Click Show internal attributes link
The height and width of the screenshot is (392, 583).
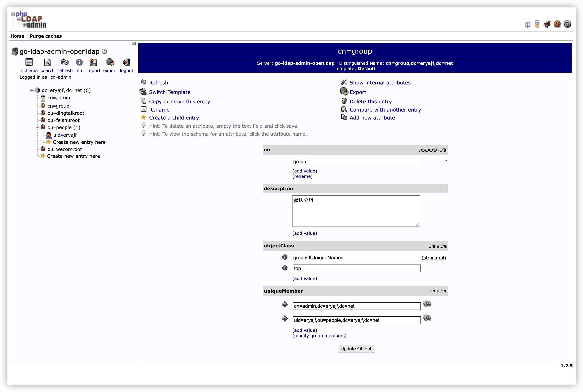pos(380,82)
